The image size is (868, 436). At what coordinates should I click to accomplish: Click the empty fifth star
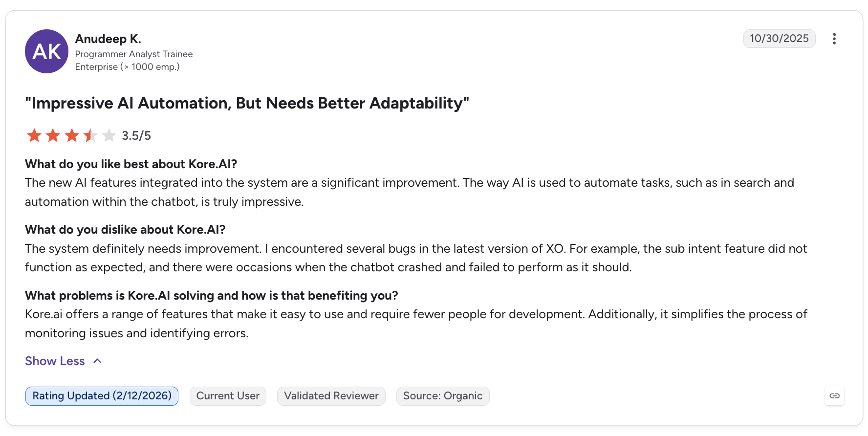109,135
